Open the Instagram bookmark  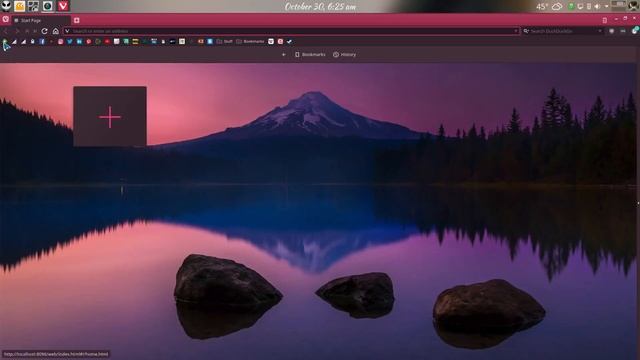[x=60, y=42]
